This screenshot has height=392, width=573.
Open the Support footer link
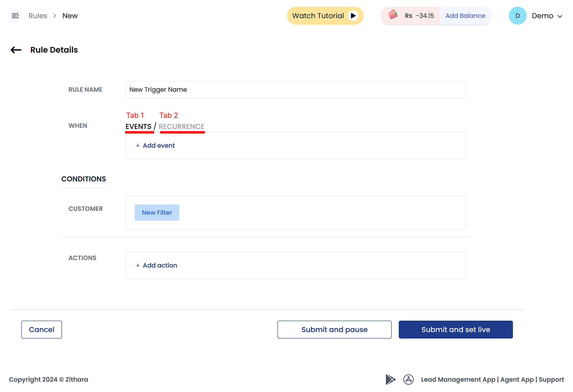click(551, 380)
